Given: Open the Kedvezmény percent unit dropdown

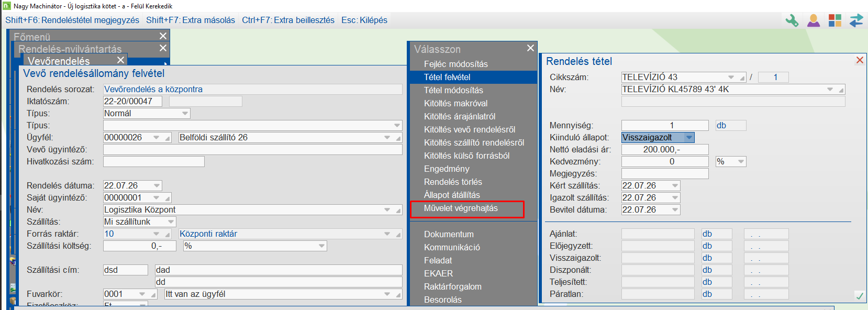Looking at the screenshot, I should 741,162.
